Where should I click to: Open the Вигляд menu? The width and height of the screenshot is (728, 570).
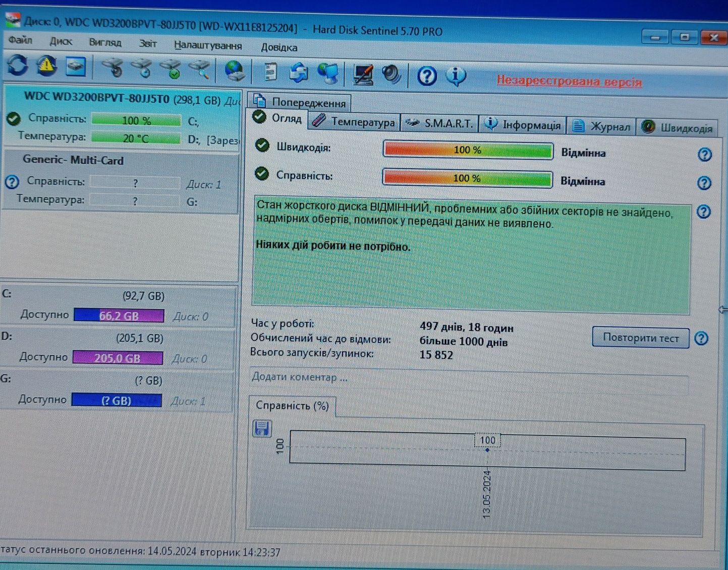click(105, 42)
